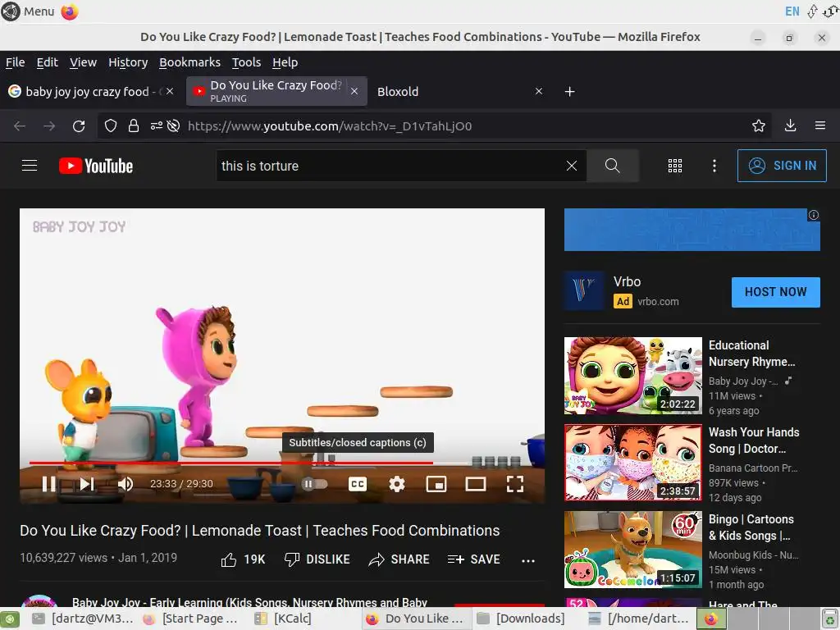Viewport: 840px width, 630px height.
Task: Close the playing YouTube tab
Action: 354,92
